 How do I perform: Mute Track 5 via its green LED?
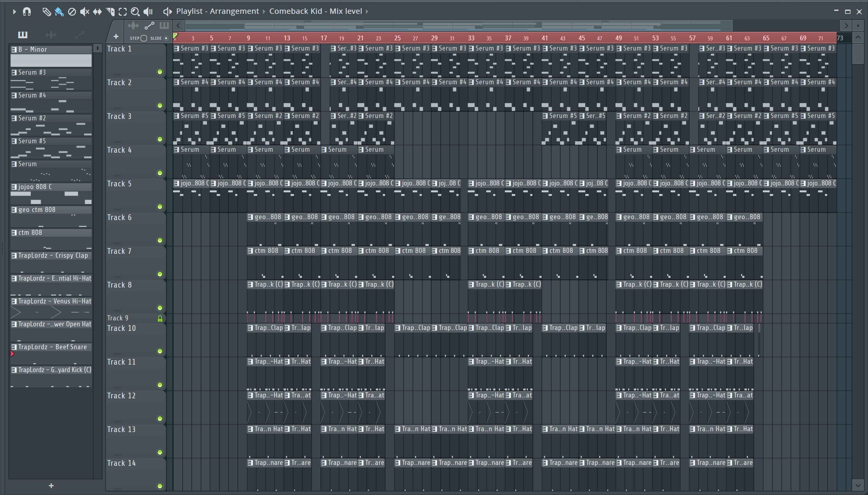click(x=159, y=207)
